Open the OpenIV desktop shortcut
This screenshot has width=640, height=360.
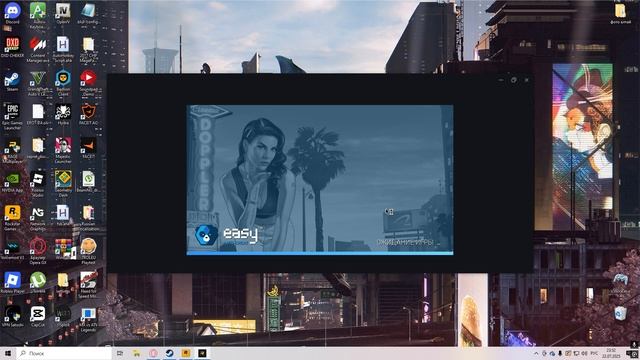click(63, 13)
